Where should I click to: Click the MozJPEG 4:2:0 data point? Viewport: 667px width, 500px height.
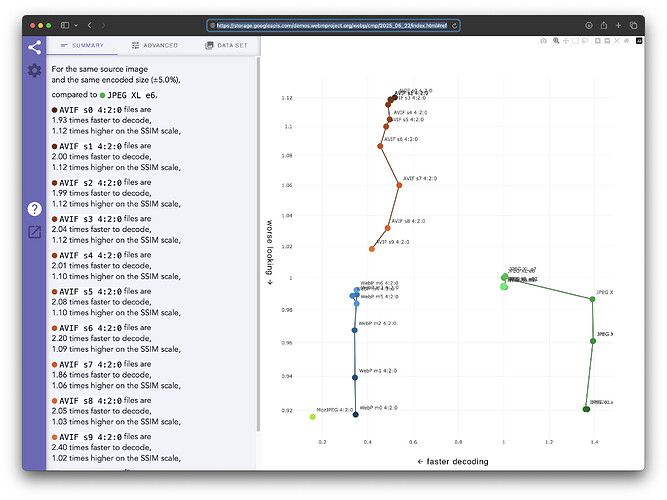(x=313, y=417)
